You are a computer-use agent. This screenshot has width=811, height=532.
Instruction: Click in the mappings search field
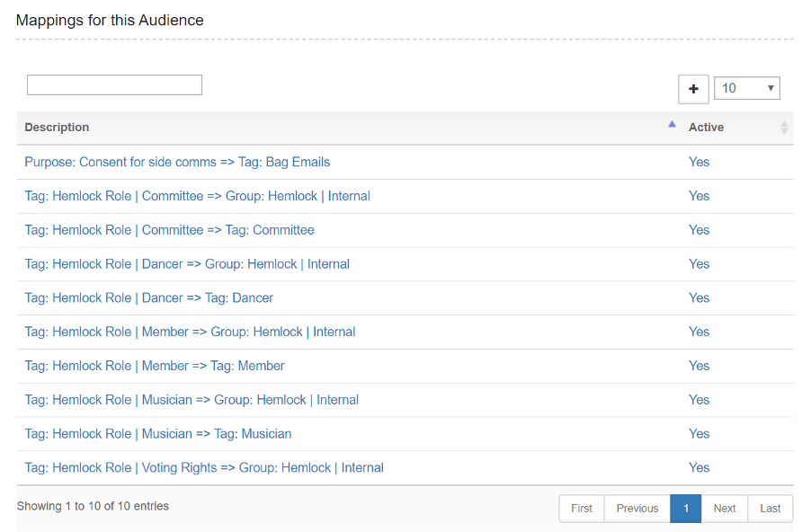[114, 84]
